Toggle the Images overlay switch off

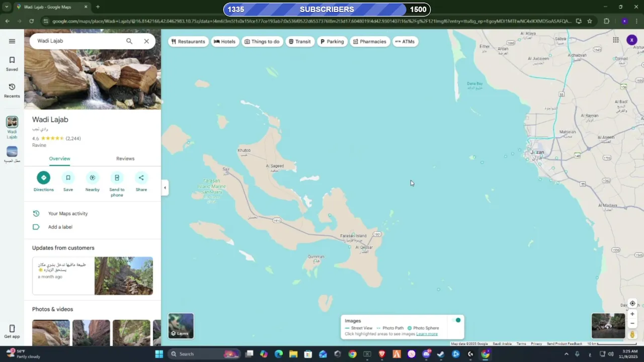(x=456, y=320)
